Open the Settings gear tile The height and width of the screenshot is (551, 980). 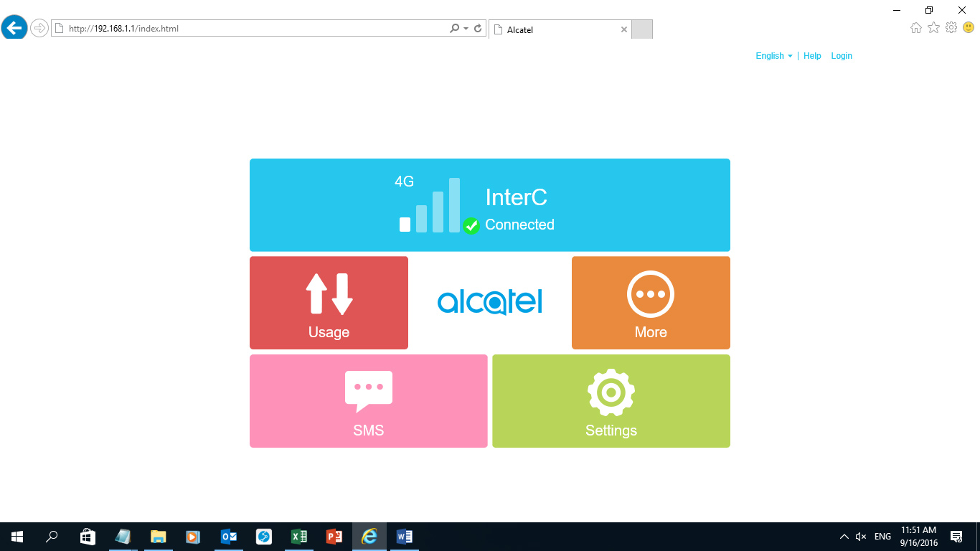[x=611, y=401]
